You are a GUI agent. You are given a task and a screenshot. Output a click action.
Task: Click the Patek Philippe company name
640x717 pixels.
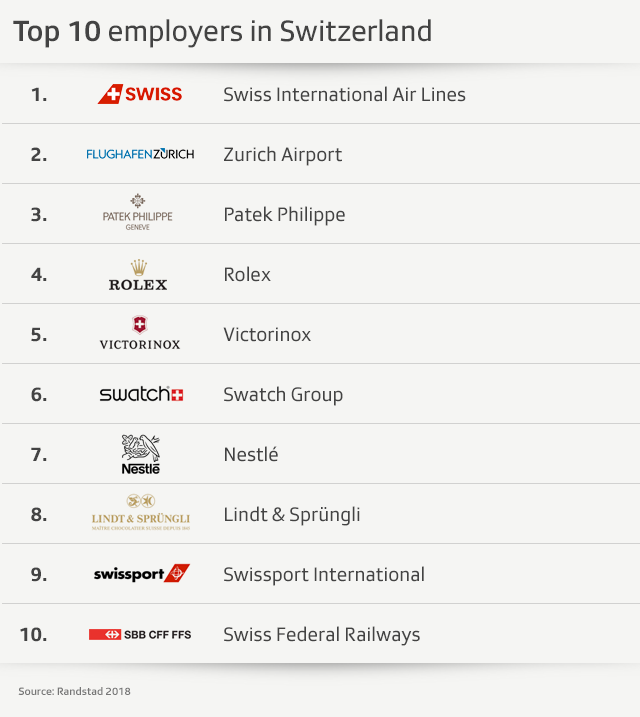pos(284,215)
